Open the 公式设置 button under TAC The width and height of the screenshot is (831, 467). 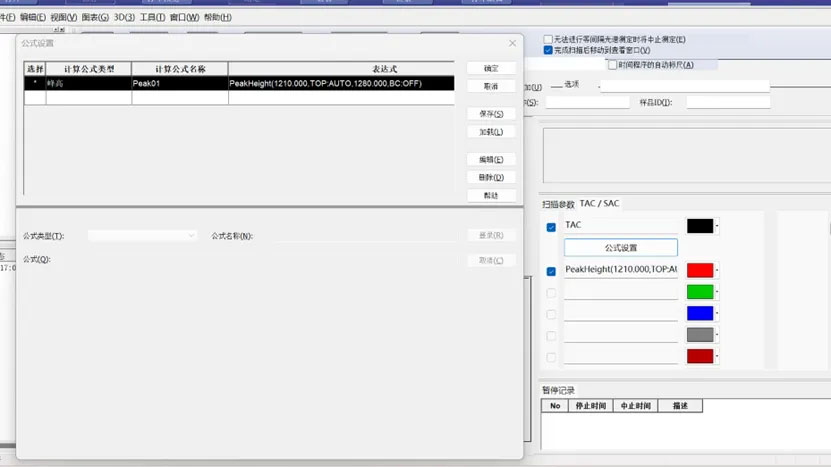pos(620,247)
